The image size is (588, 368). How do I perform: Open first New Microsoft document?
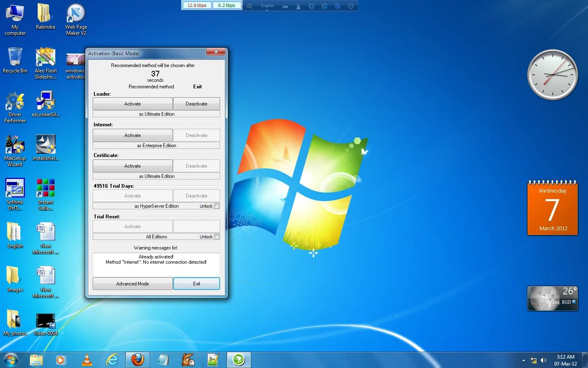pos(45,238)
